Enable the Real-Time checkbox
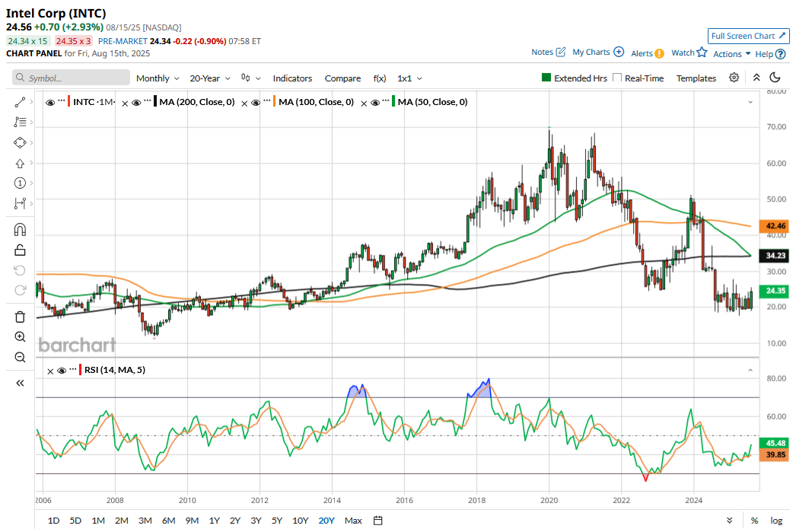Screen dimensions: 799x532 [x=617, y=78]
